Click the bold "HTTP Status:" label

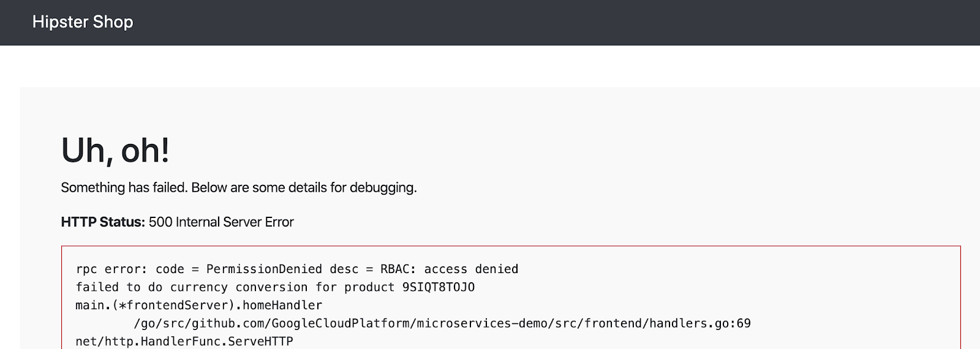[x=103, y=222]
